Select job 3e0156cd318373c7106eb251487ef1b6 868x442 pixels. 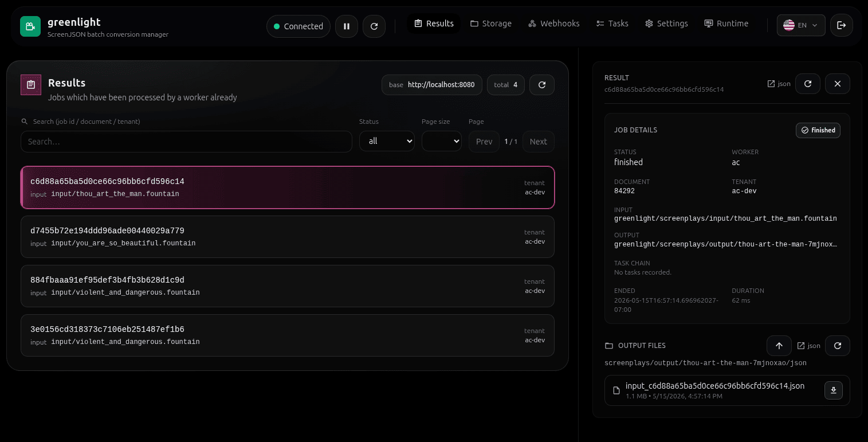[x=288, y=335]
